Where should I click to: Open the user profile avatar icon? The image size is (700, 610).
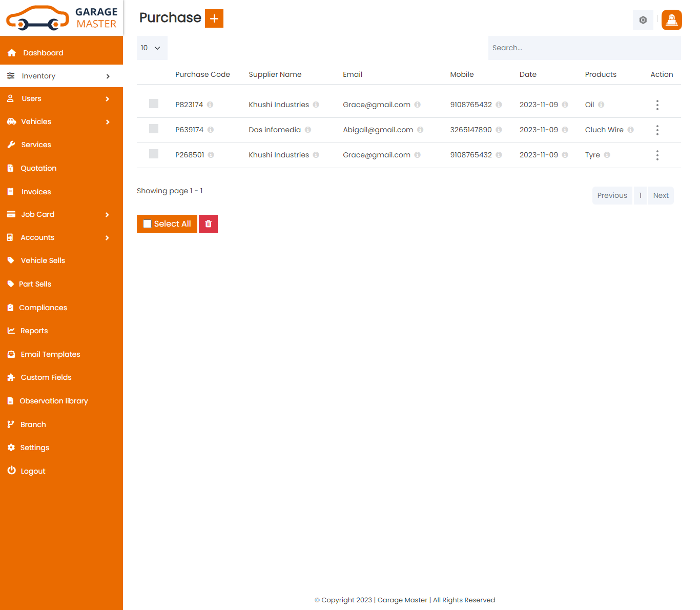click(671, 20)
